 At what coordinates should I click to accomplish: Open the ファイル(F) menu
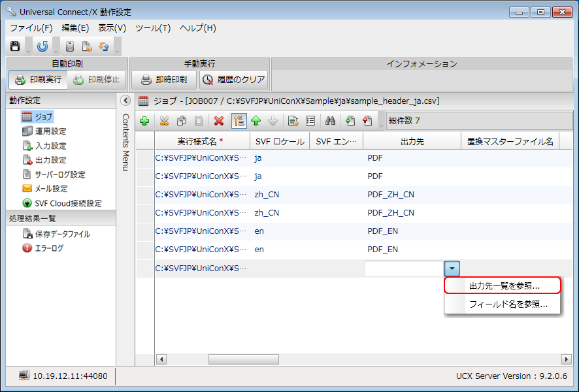click(31, 28)
